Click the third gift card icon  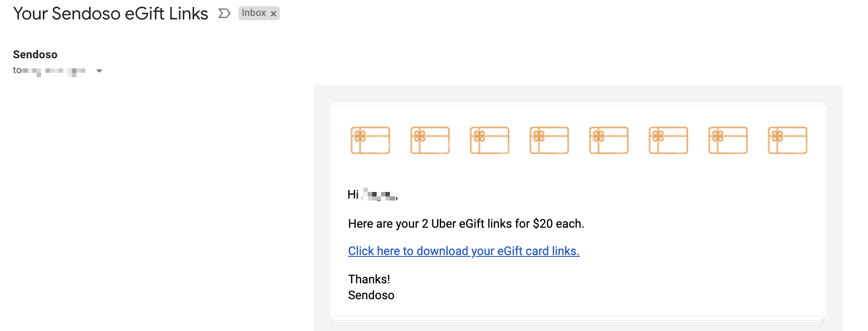tap(489, 140)
